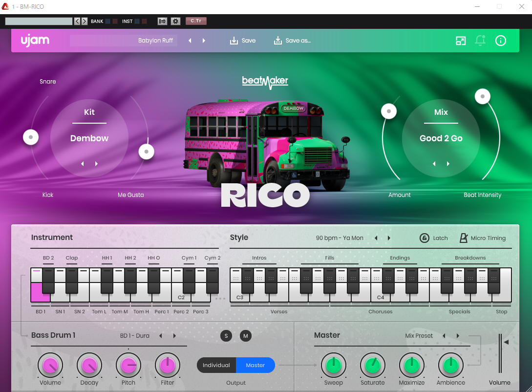This screenshot has height=392, width=532.
Task: Switch to next Mix after Good 2 Go
Action: point(448,164)
